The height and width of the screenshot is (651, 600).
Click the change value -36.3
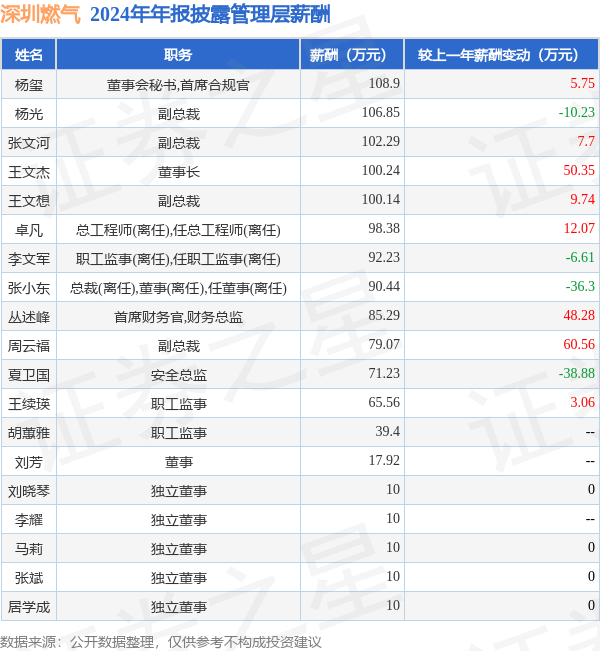580,286
